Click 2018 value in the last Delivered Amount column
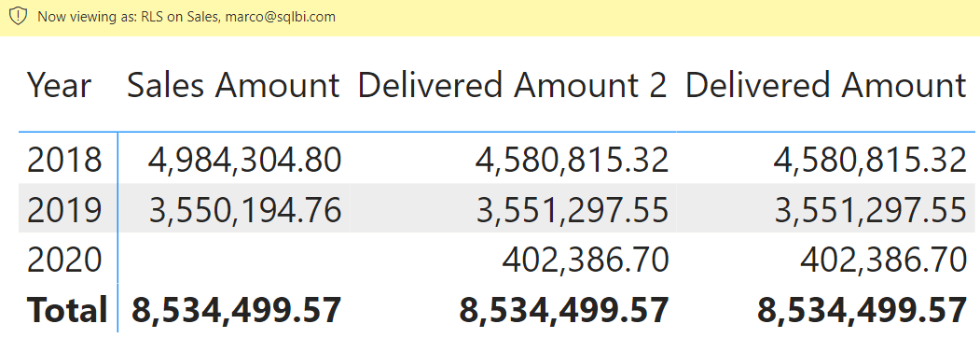 click(x=870, y=160)
